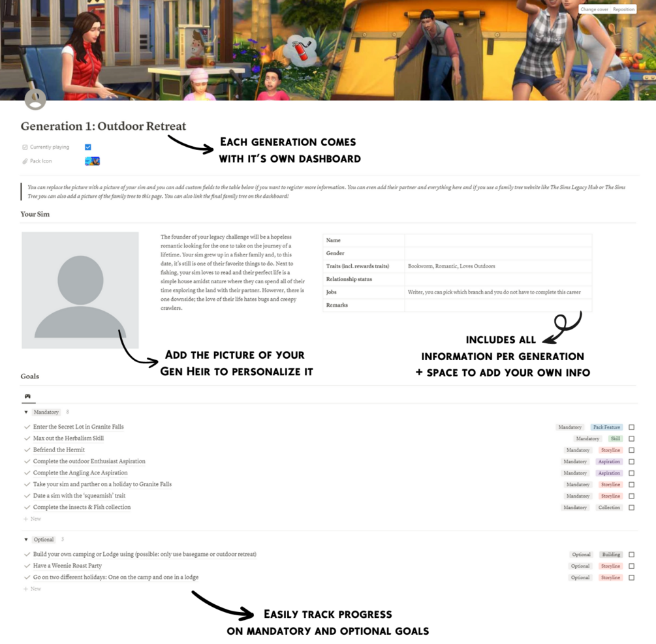Click the Your Sim heading
656x644 pixels.
point(35,214)
